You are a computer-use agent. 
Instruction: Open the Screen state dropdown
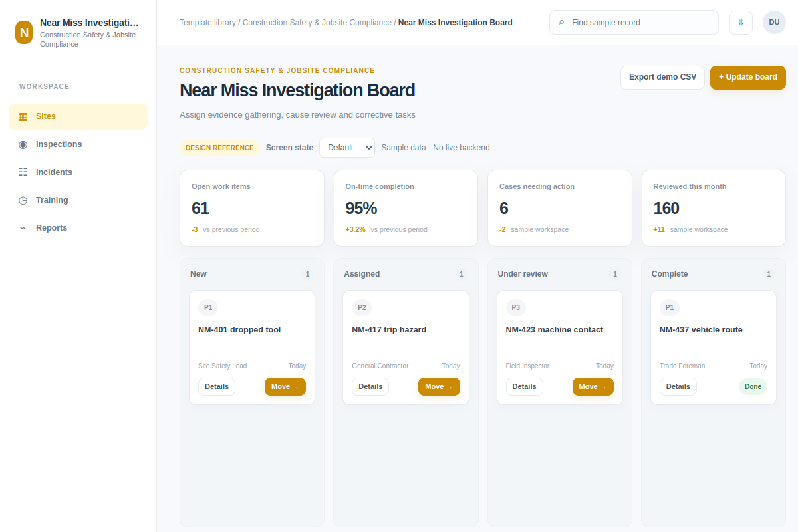(347, 148)
